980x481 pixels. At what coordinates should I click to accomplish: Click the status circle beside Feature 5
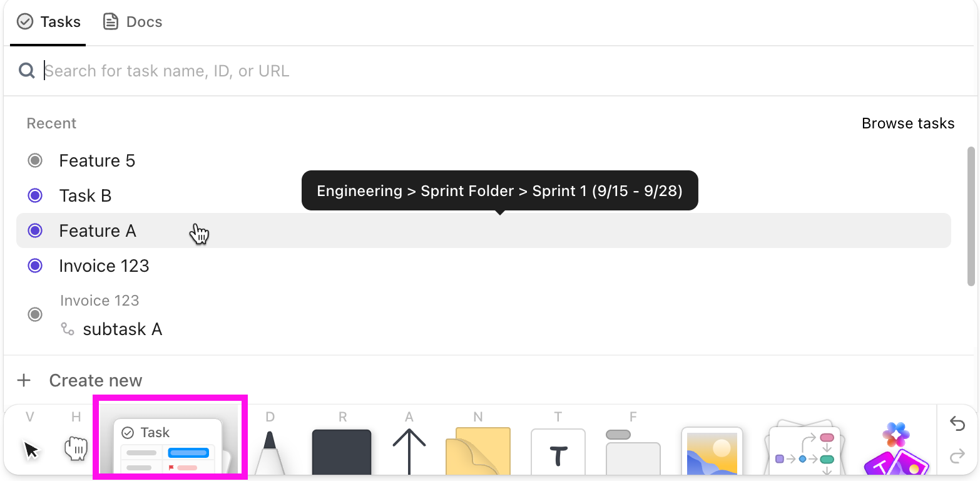35,160
